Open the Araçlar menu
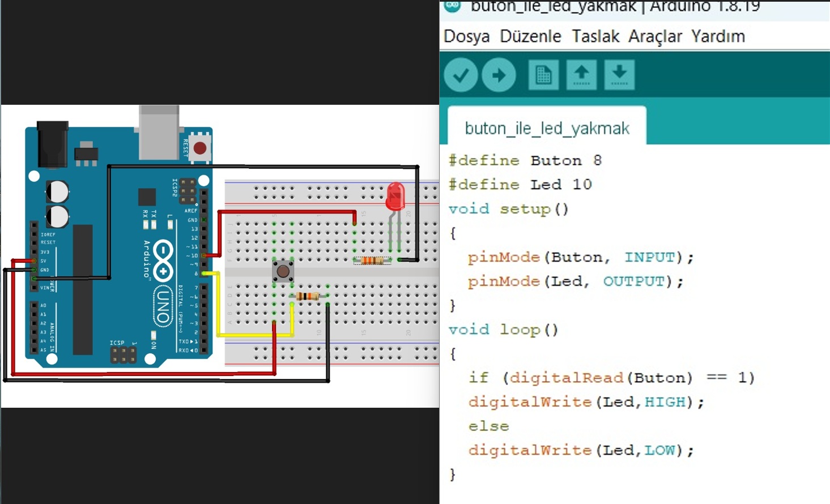Viewport: 830px width, 504px height. tap(655, 36)
